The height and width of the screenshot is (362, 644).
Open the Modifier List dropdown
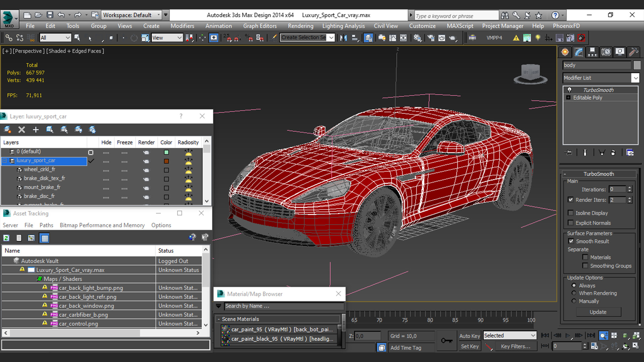[x=635, y=78]
